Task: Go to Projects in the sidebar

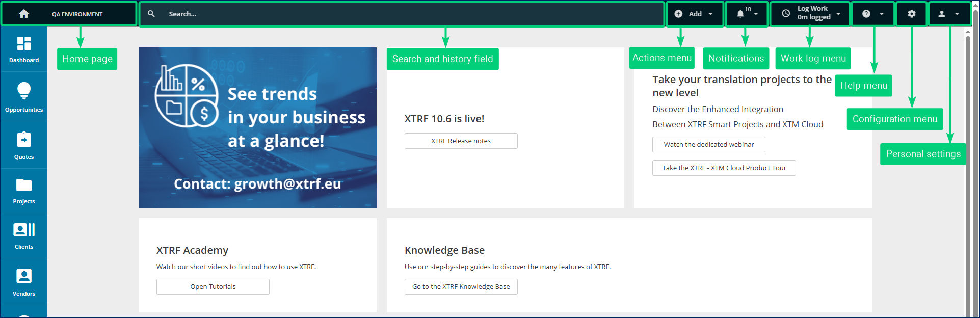Action: click(x=24, y=191)
